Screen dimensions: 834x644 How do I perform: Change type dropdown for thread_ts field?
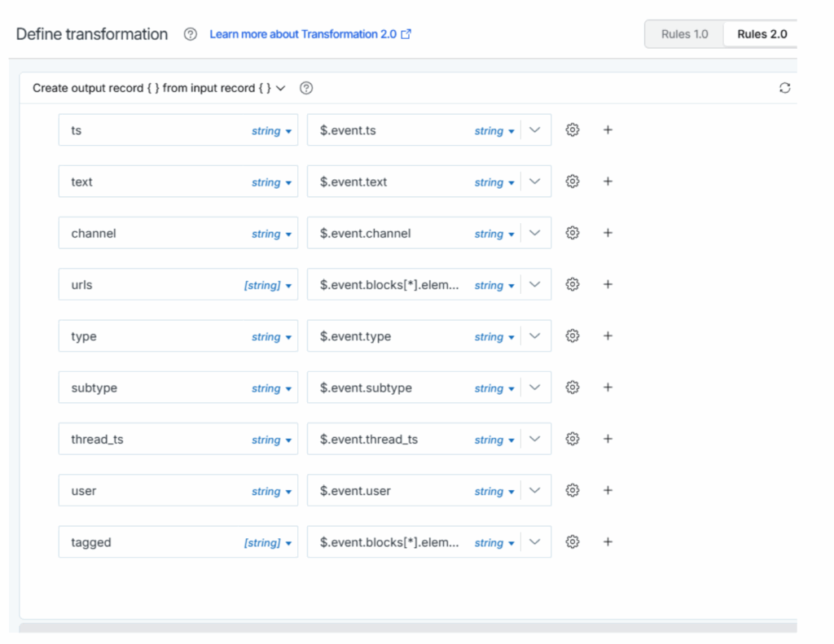(x=270, y=440)
